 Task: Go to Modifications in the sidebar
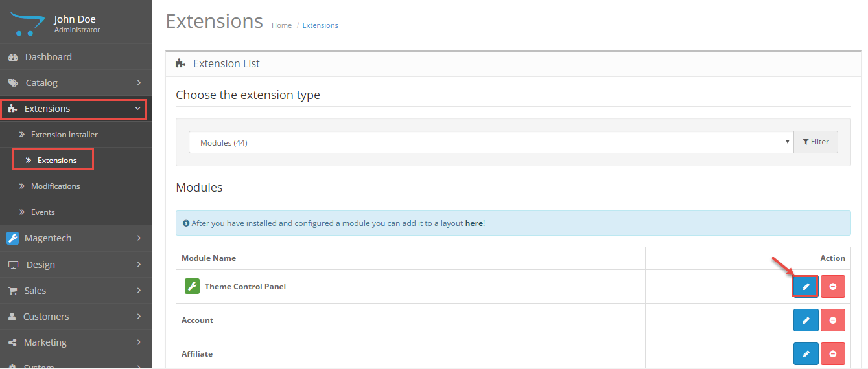point(56,186)
